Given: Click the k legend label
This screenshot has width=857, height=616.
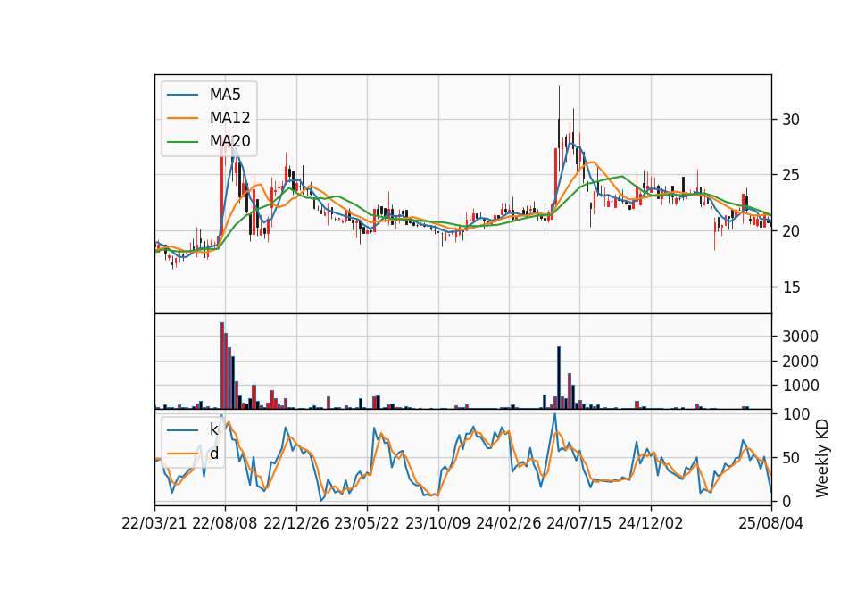Looking at the screenshot, I should 213,429.
